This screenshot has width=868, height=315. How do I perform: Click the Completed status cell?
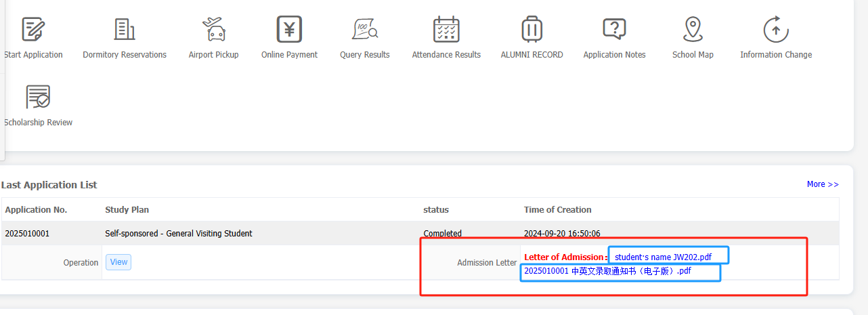(442, 234)
